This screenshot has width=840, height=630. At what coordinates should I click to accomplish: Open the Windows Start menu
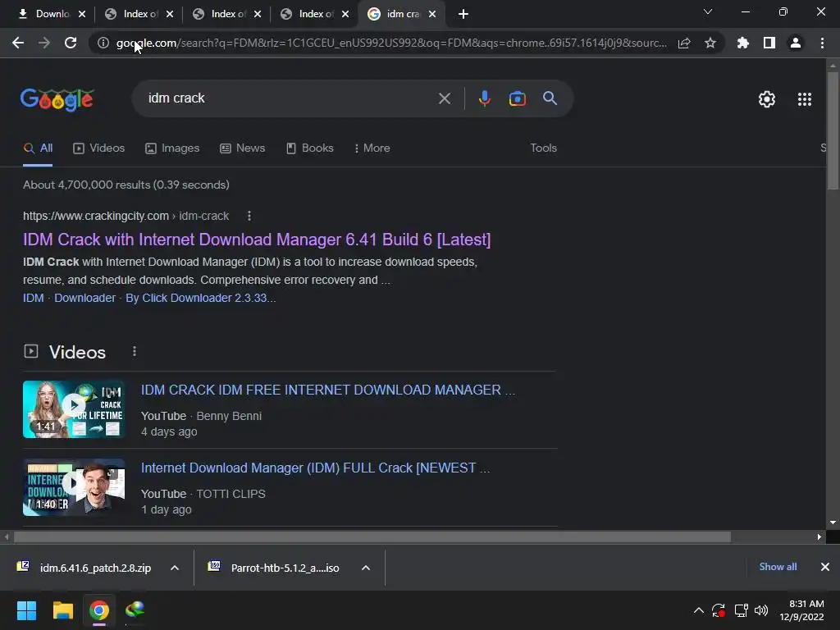pyautogui.click(x=26, y=610)
